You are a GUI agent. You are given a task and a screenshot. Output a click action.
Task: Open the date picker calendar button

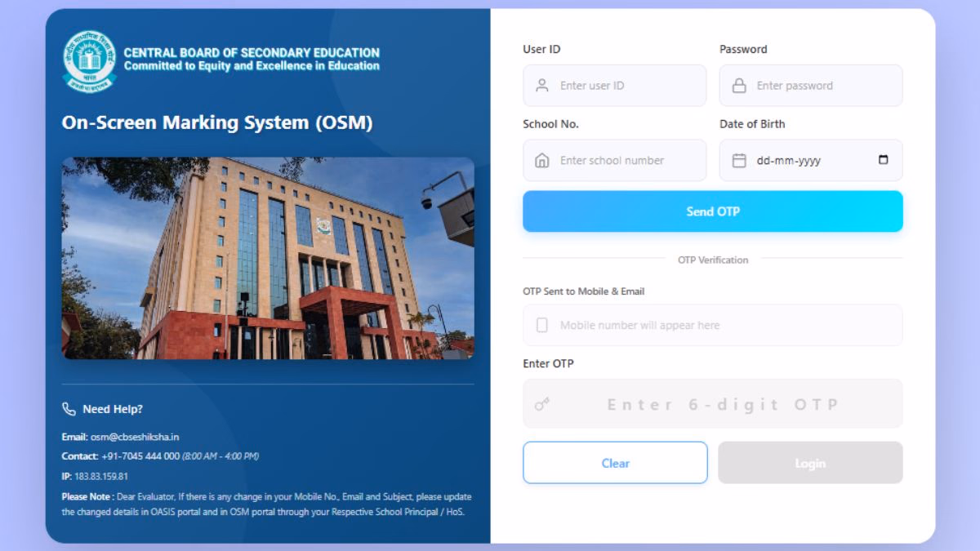883,160
